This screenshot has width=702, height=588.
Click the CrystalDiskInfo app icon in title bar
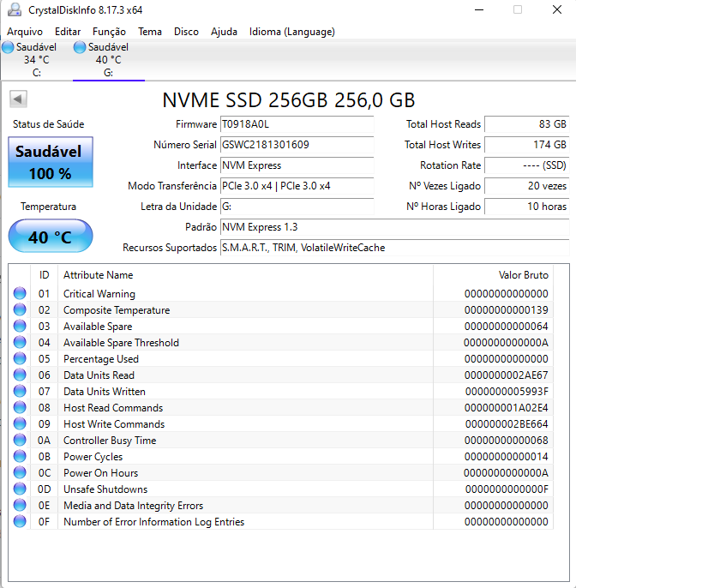click(15, 9)
